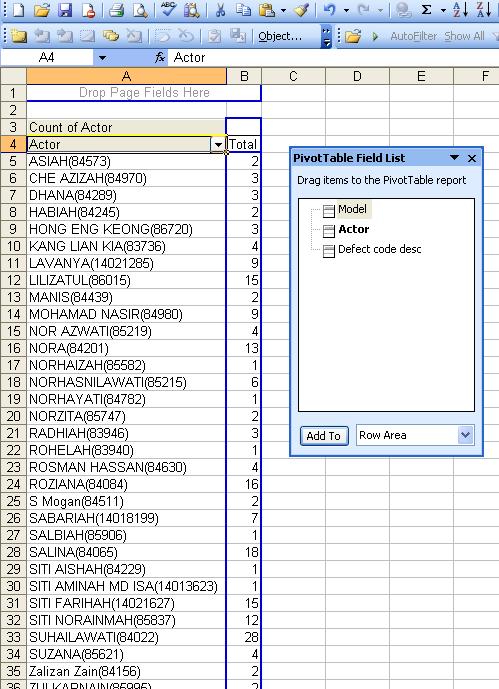Select cell LILIZATUL(86015)
This screenshot has width=499, height=689.
127,280
